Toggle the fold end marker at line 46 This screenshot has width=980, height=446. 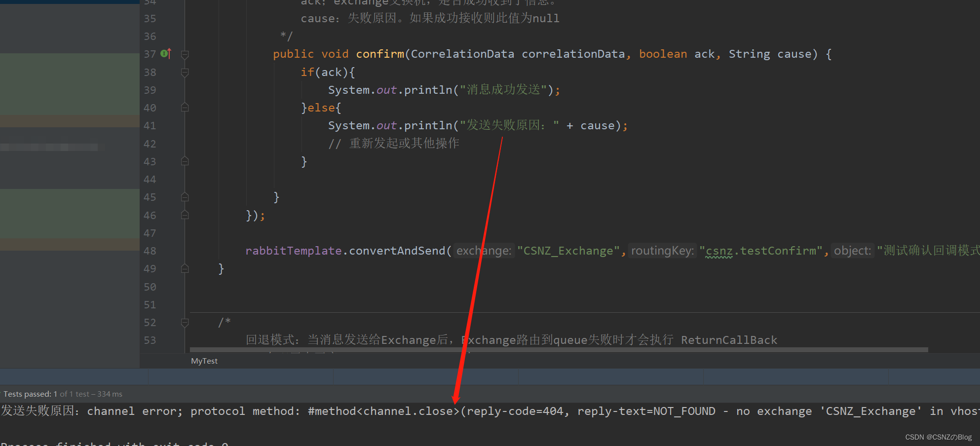[185, 215]
